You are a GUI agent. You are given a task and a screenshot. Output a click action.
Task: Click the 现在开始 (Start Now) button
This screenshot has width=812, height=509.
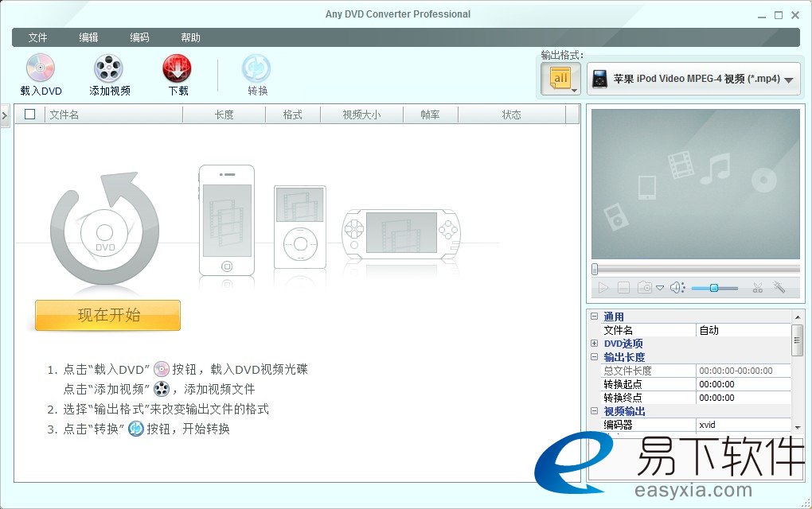[108, 315]
